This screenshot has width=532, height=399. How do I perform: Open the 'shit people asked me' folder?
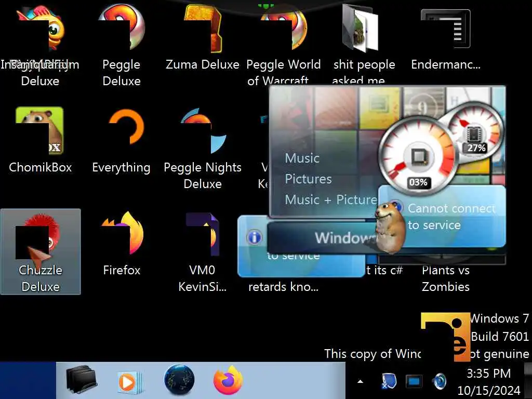(364, 44)
